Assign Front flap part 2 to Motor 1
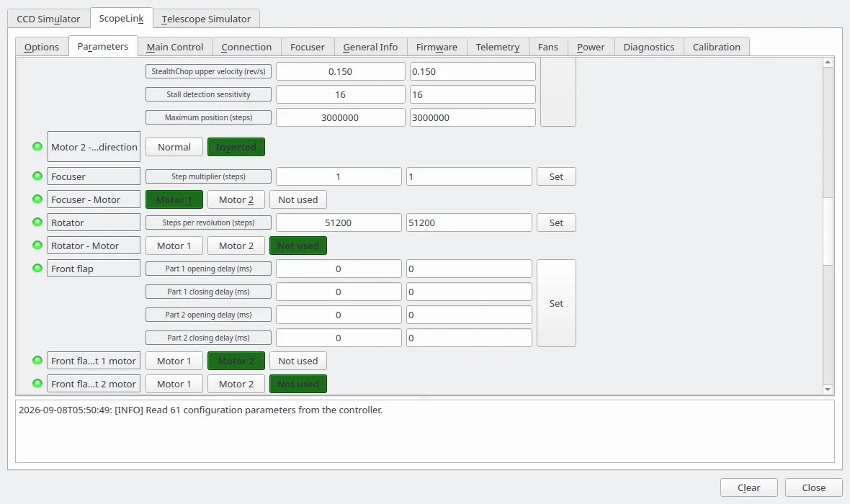Screen dimensions: 850x504 174,384
